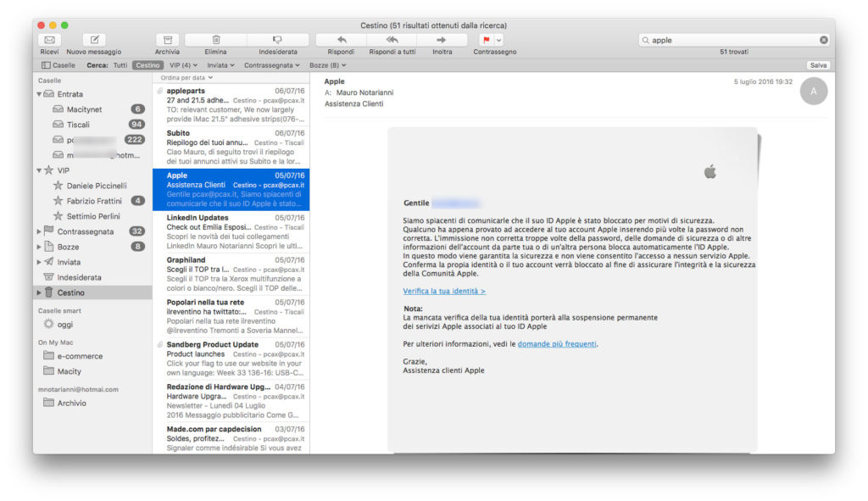868x501 pixels.
Task: Collapse the VIP group triangle
Action: point(39,170)
